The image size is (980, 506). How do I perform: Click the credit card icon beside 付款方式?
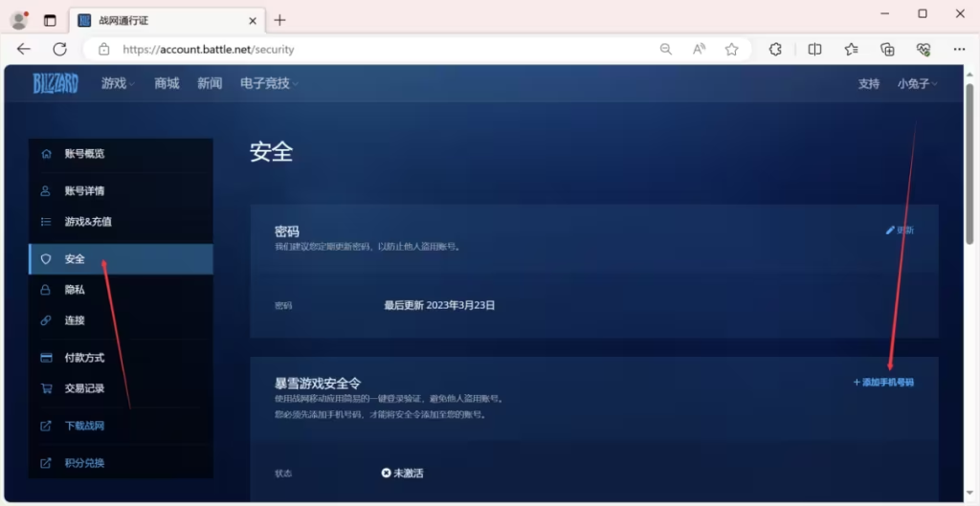[x=46, y=358]
